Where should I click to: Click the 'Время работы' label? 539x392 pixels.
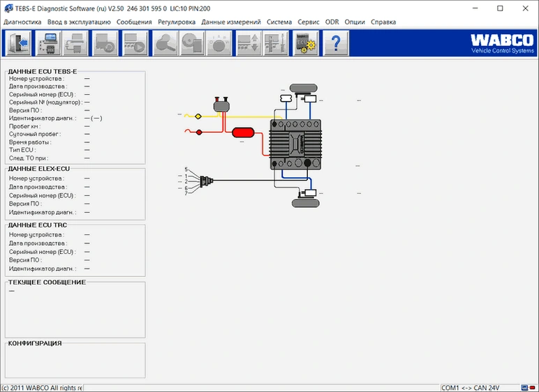click(x=30, y=142)
